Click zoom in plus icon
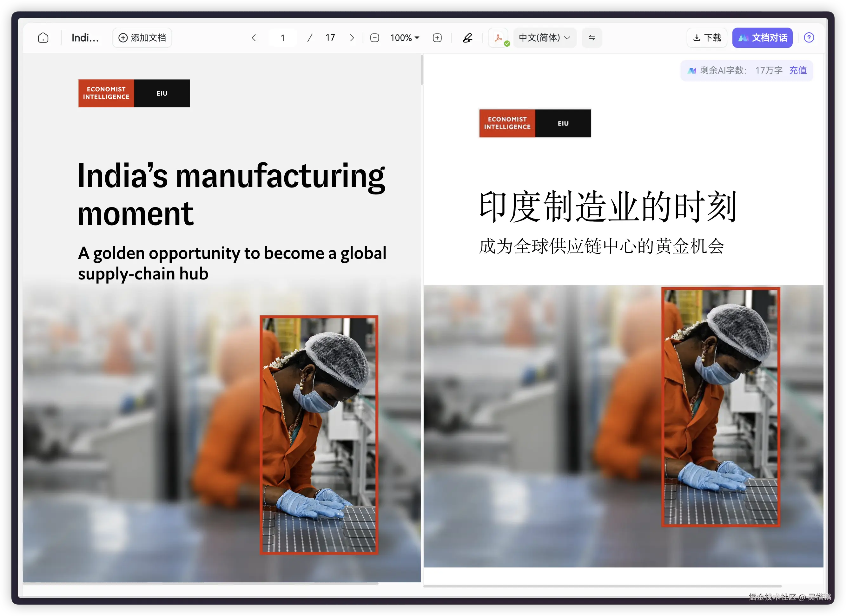 437,38
